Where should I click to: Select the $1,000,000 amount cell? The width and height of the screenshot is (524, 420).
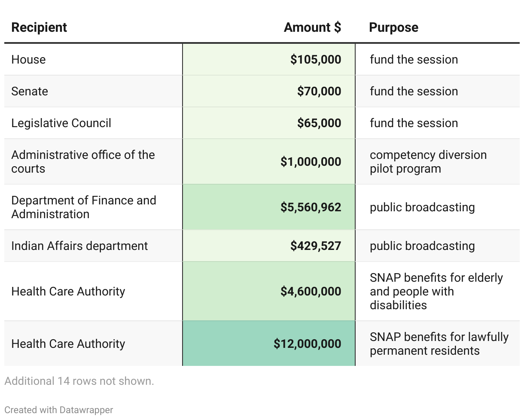click(x=311, y=161)
